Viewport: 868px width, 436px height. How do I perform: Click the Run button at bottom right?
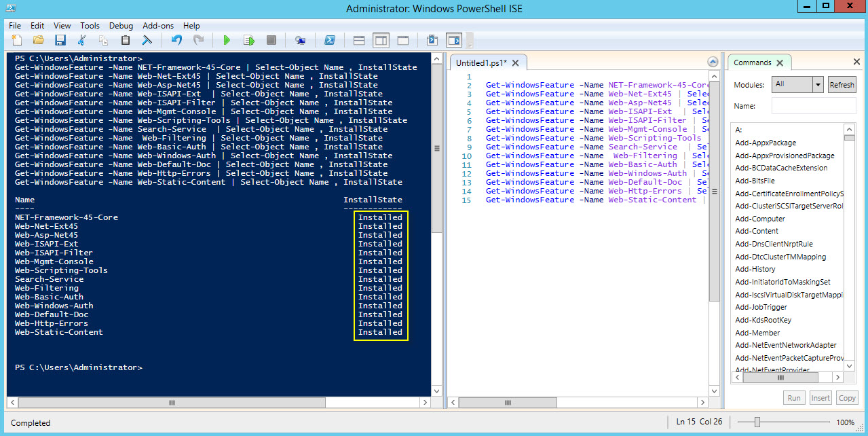pos(793,397)
